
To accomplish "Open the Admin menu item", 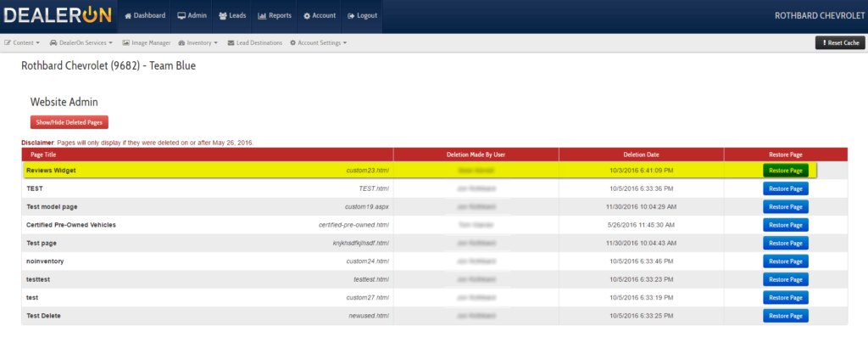I will pos(192,16).
